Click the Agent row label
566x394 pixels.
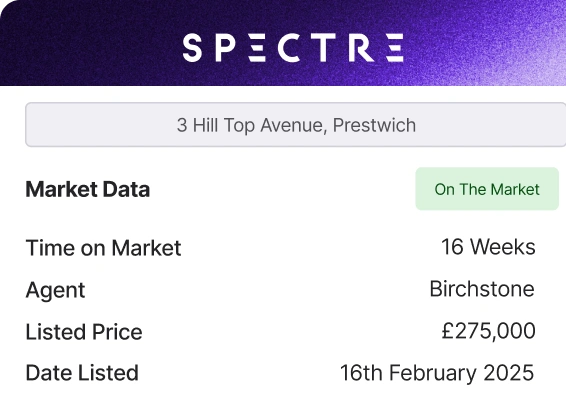(55, 290)
